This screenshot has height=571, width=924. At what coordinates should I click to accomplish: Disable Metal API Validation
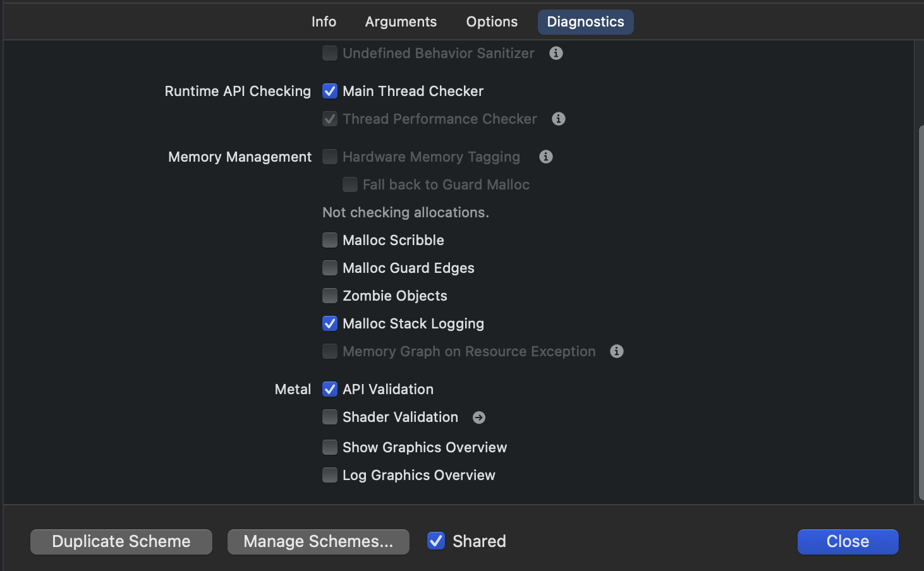click(x=330, y=389)
